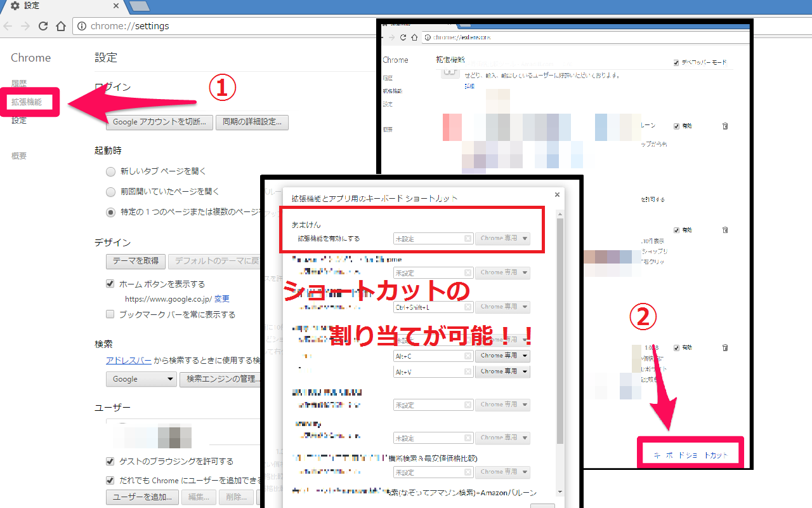Open 同期の詳細設定 button
Screen dimensions: 812x508
[x=252, y=122]
